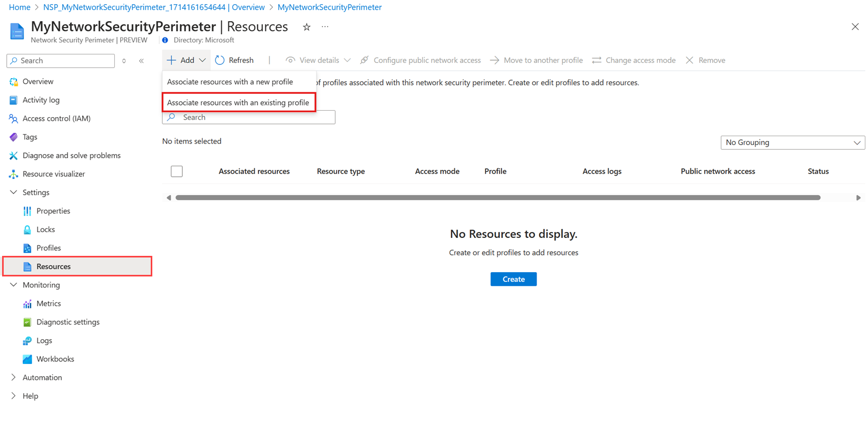
Task: Tick the select-all checkbox in table header
Action: pos(177,171)
